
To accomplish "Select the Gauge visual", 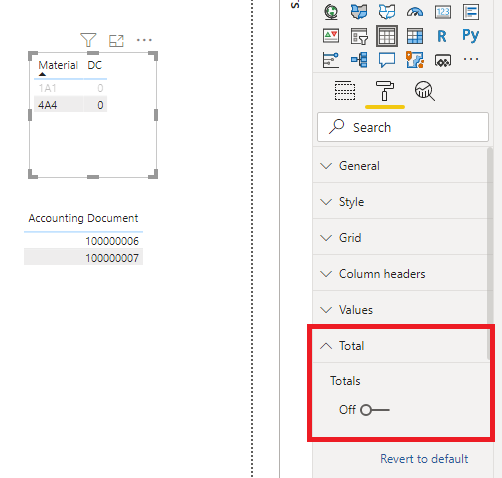I will (415, 12).
